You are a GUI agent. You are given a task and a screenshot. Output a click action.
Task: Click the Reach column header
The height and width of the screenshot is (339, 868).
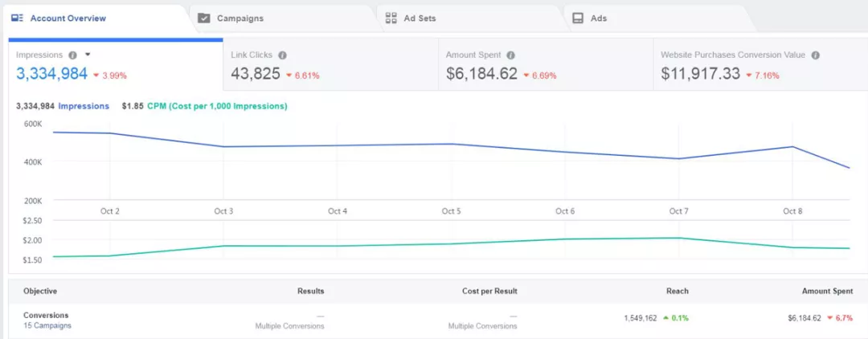(x=678, y=291)
